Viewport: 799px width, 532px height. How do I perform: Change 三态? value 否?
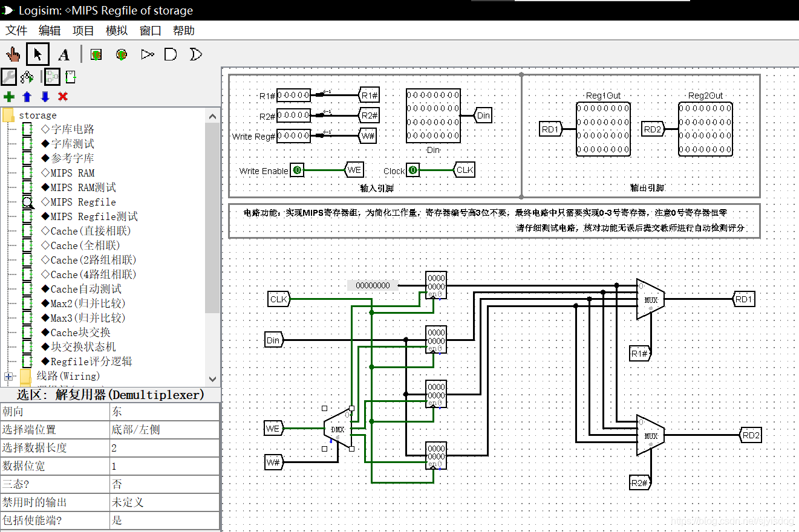coord(164,484)
